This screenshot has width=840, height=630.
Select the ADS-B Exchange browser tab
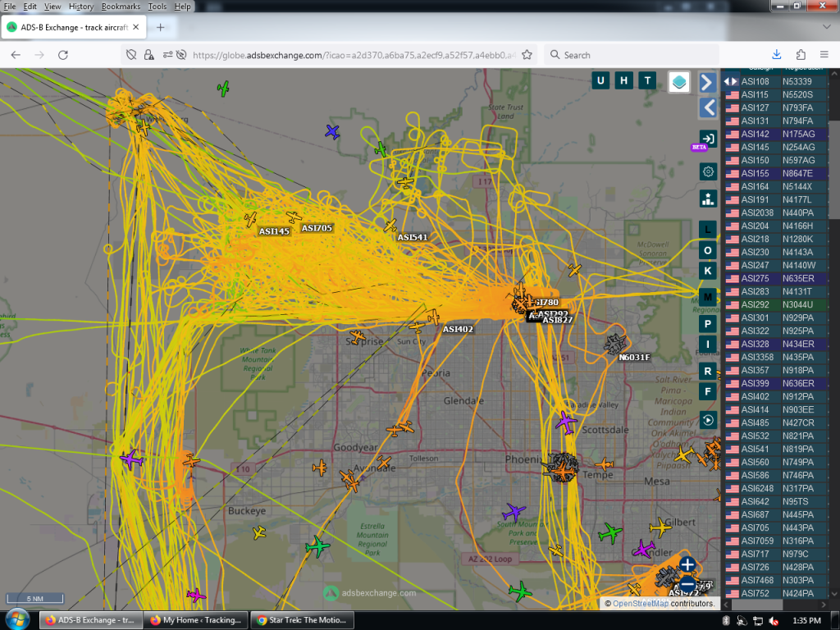[73, 27]
